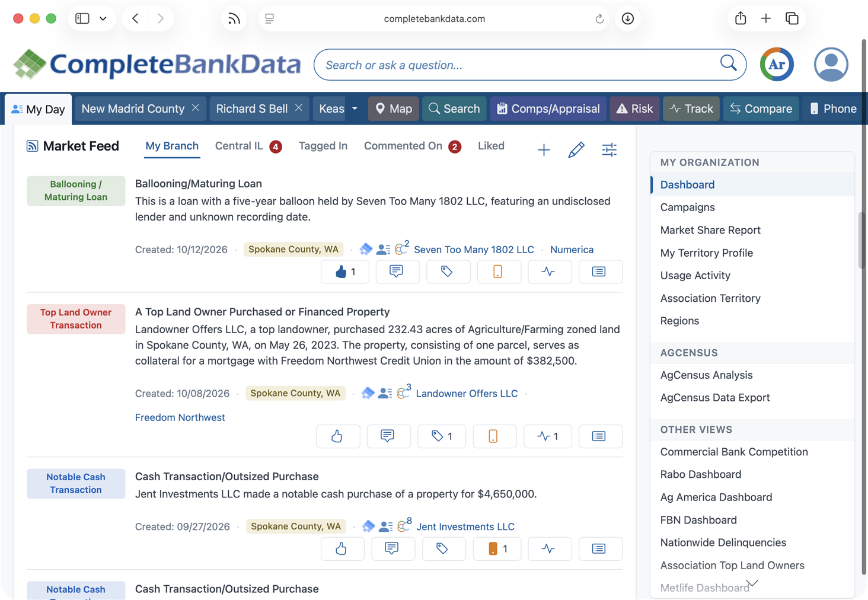Viewport: 868px width, 600px height.
Task: Close the New Madrid County tab
Action: pos(195,108)
